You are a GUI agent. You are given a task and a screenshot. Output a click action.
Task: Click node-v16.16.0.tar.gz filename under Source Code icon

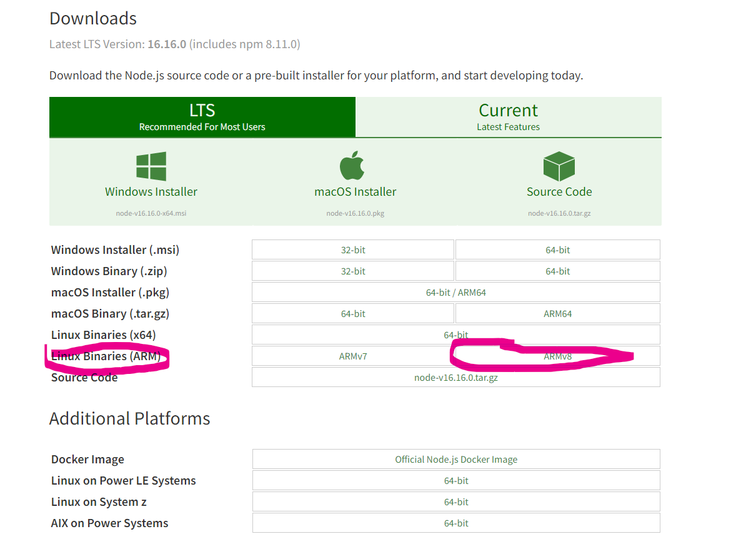(559, 213)
